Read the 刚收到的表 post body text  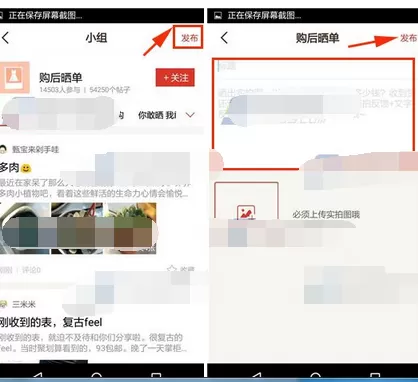[x=94, y=343]
